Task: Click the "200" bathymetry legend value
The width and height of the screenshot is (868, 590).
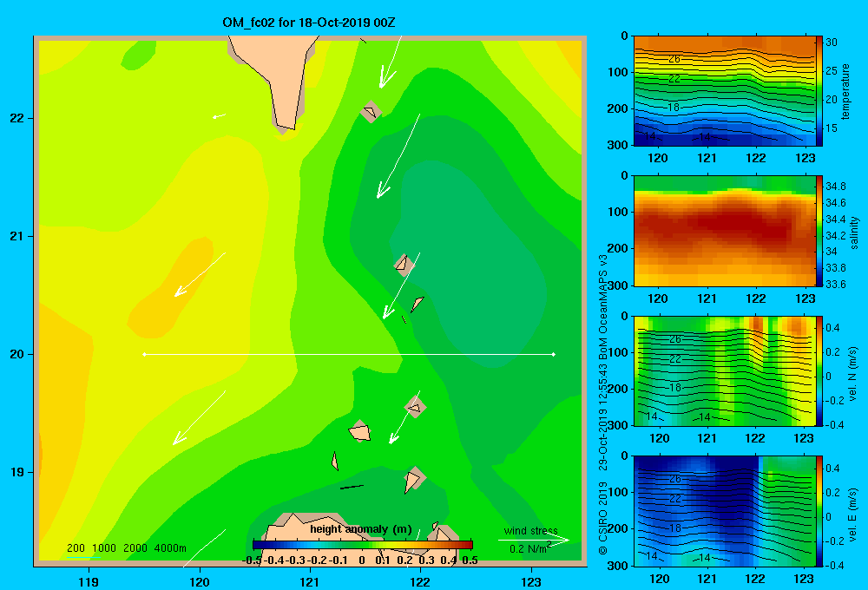Action: [x=76, y=548]
